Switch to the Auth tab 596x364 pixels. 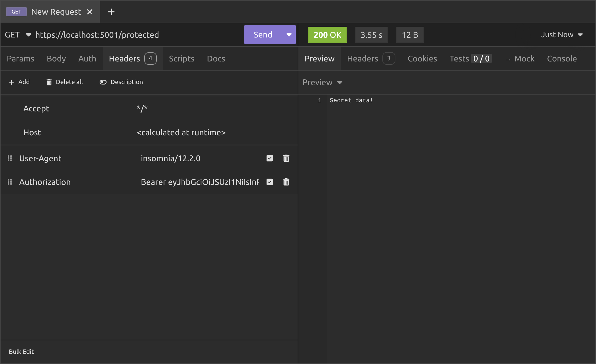(x=87, y=59)
